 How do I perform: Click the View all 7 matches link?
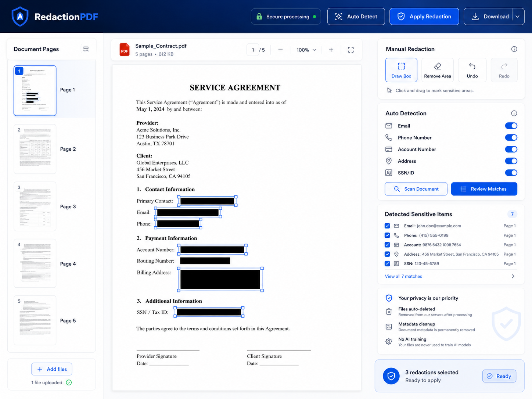click(403, 276)
